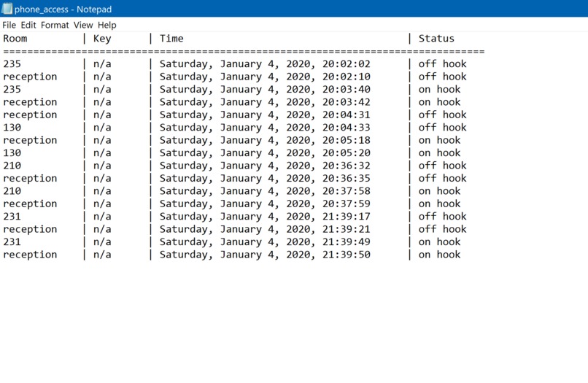Click reception in the 20:36:35 row

[x=30, y=179]
